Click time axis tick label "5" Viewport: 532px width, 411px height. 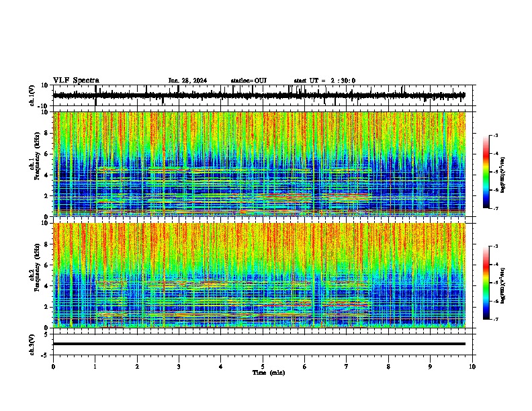tap(263, 367)
